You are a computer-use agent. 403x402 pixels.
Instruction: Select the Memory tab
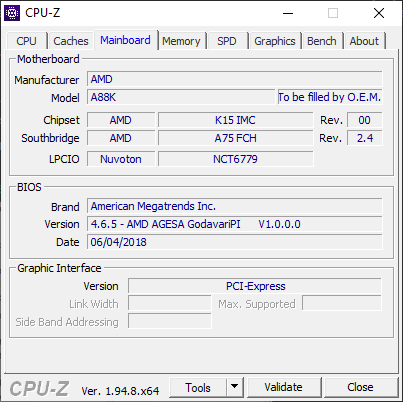[x=181, y=41]
